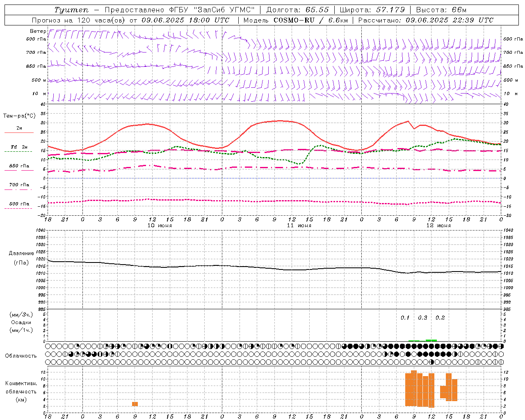The width and height of the screenshot is (525, 420).
Task: Click the "10 июня" date label
Action: (160, 226)
